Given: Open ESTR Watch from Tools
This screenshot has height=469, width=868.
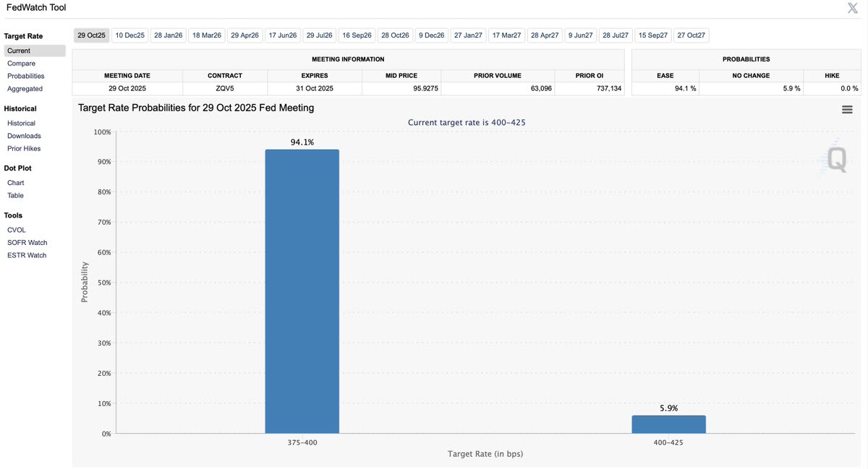Looking at the screenshot, I should point(27,254).
